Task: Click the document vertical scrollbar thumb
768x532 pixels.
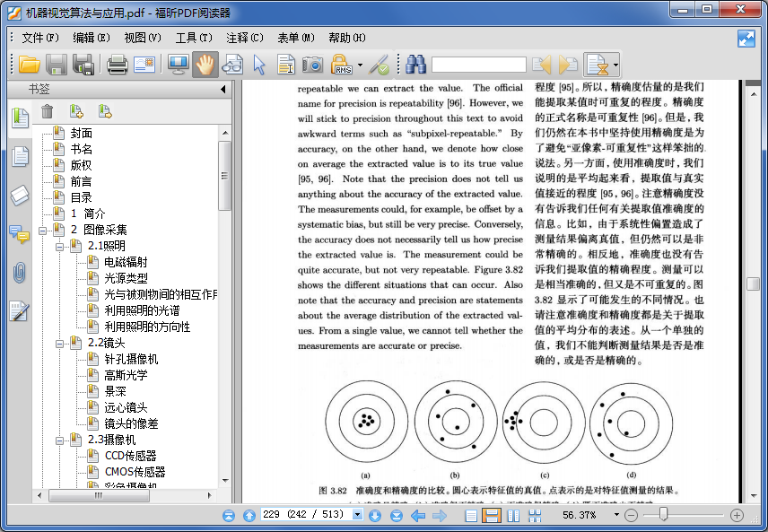Action: pos(753,284)
